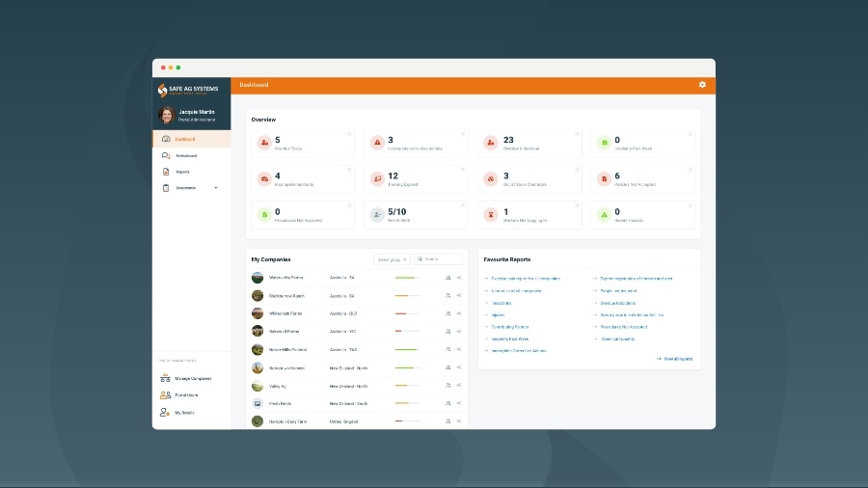The image size is (868, 488).
Task: Click the Training Expired icon
Action: tap(377, 178)
